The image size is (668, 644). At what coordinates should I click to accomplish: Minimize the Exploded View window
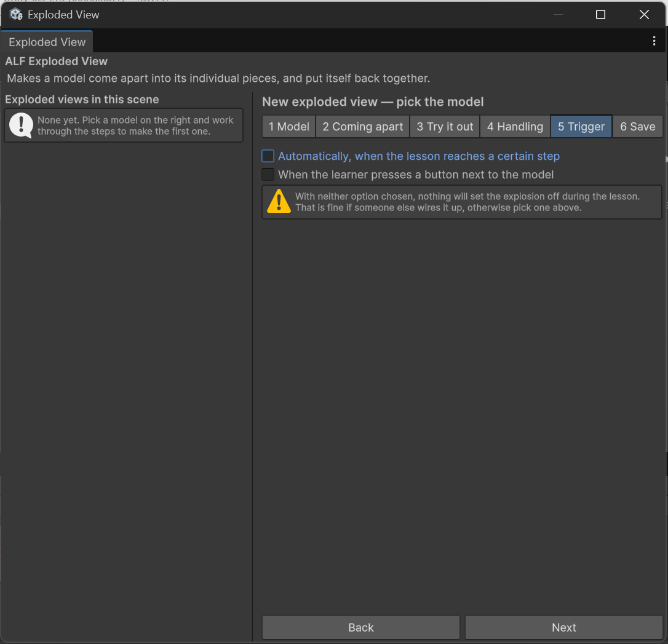click(x=558, y=15)
